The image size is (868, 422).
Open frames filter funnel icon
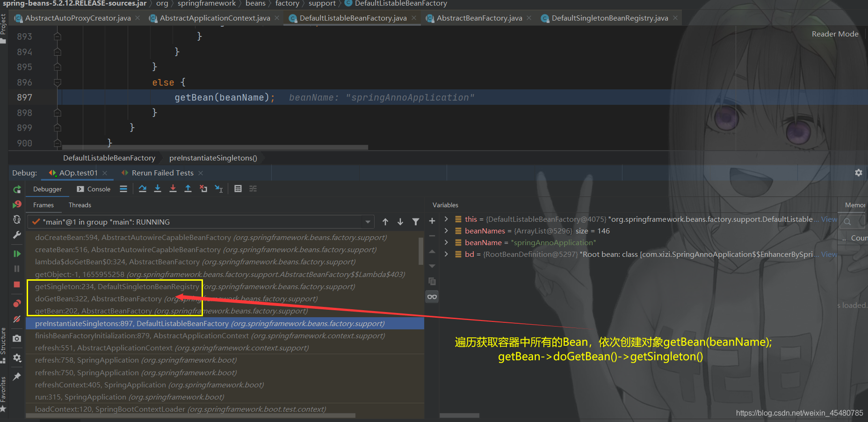coord(416,222)
